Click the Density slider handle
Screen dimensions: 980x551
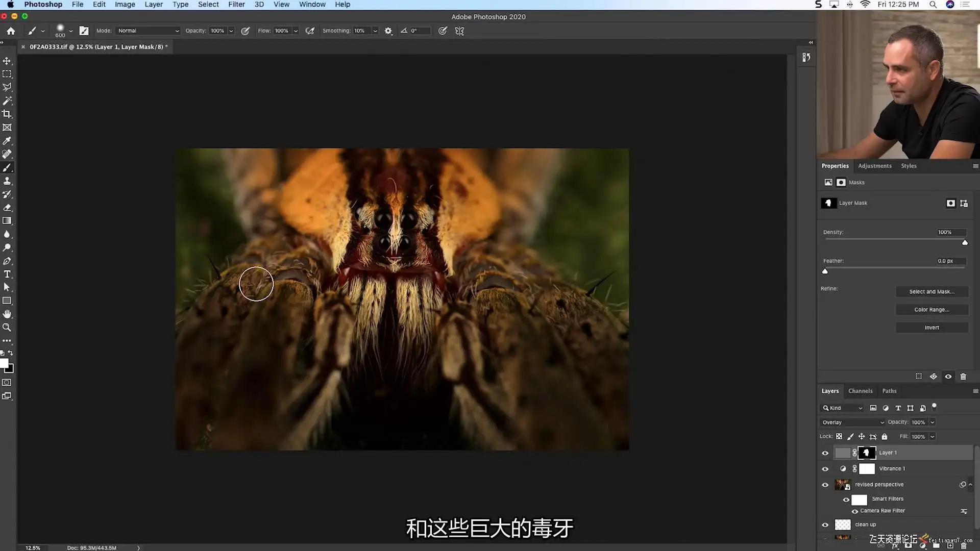[965, 243]
